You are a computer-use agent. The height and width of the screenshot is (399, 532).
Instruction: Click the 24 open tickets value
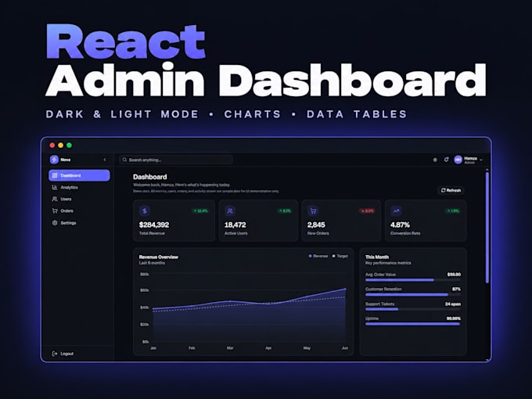(x=453, y=304)
